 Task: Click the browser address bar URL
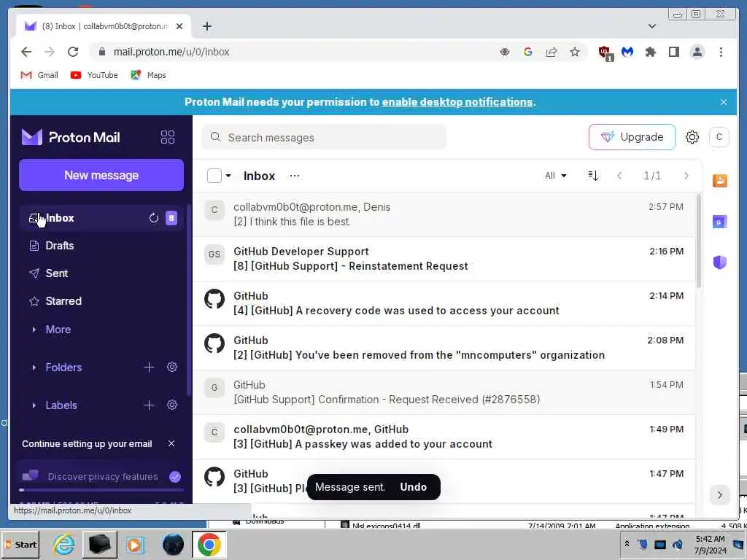click(x=171, y=52)
